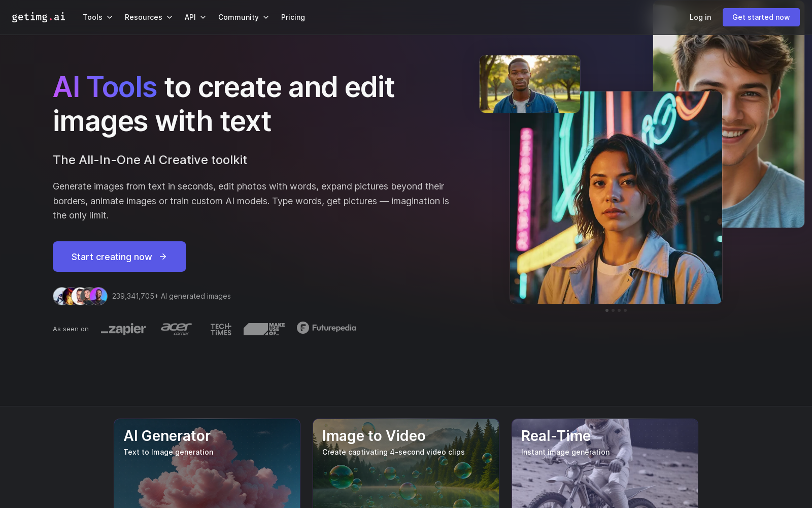Click the Zapier logo
Image resolution: width=812 pixels, height=508 pixels.
pyautogui.click(x=123, y=329)
